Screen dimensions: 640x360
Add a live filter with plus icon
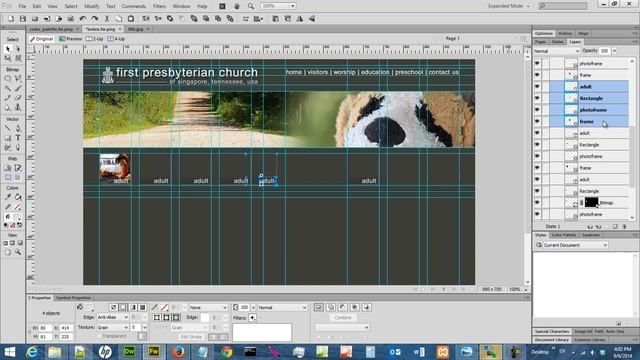pos(252,318)
